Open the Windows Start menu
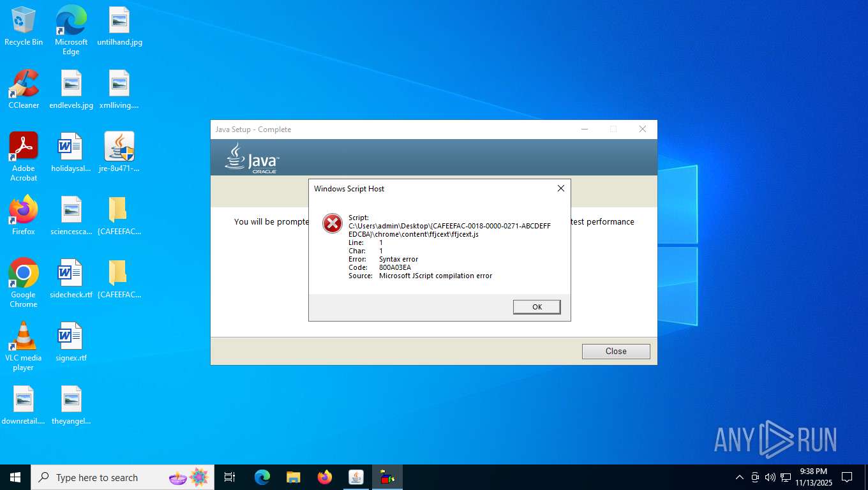868x490 pixels. coord(15,477)
